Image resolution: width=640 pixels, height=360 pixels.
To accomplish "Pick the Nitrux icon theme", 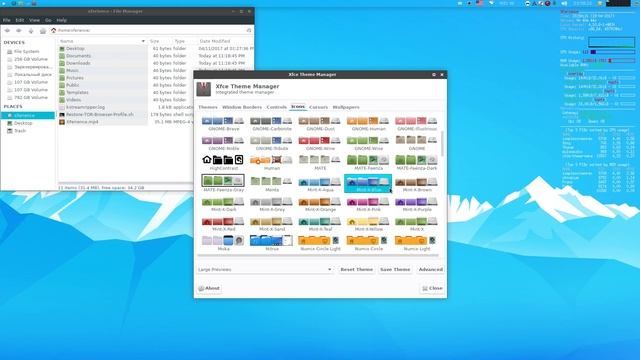I will (x=271, y=243).
